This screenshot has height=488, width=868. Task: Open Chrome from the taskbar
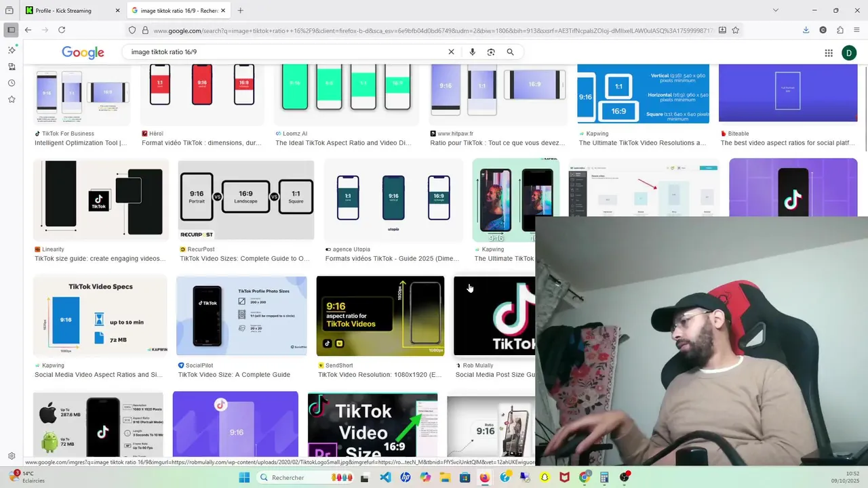click(585, 477)
